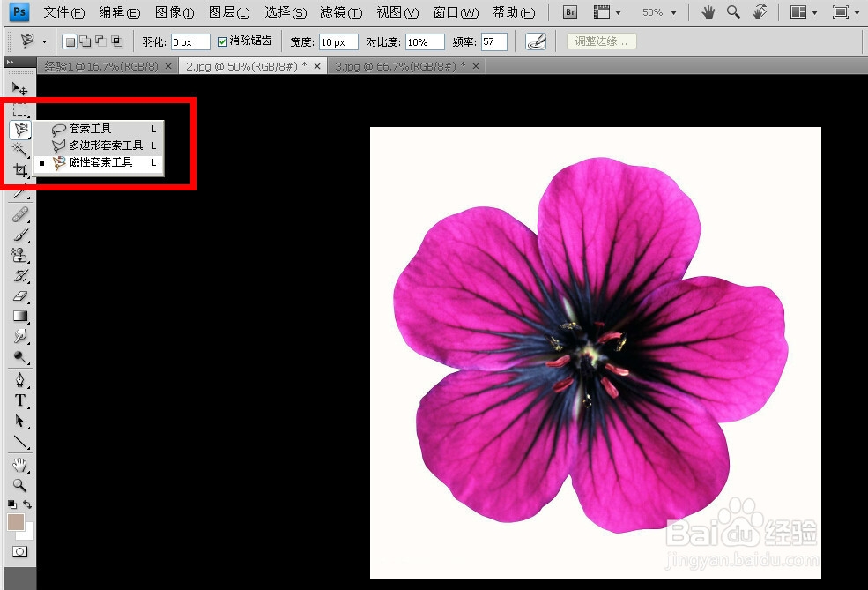
Task: Toggle the anti-alias checkbox
Action: point(223,41)
